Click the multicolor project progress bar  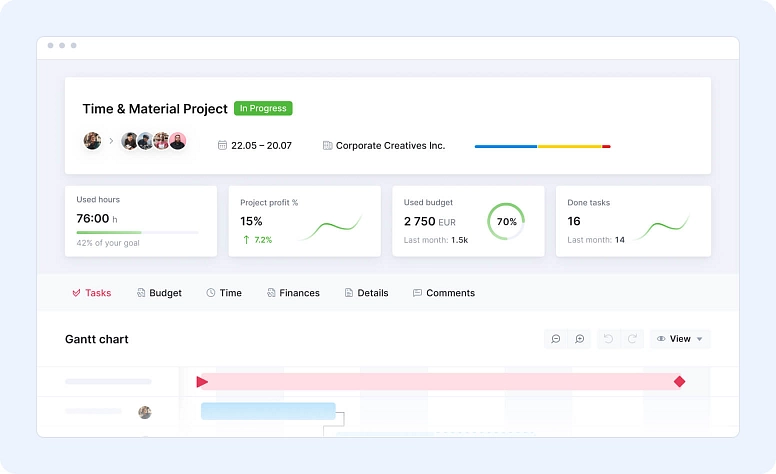[542, 146]
